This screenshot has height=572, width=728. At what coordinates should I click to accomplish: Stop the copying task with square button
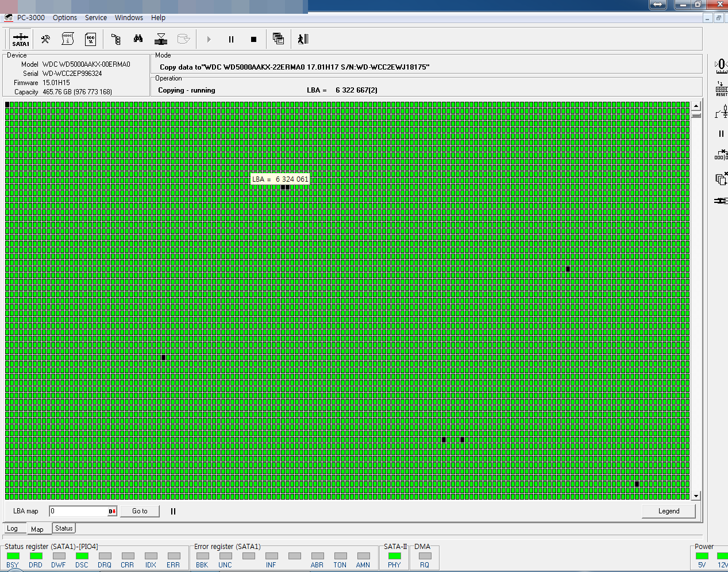[x=253, y=39]
